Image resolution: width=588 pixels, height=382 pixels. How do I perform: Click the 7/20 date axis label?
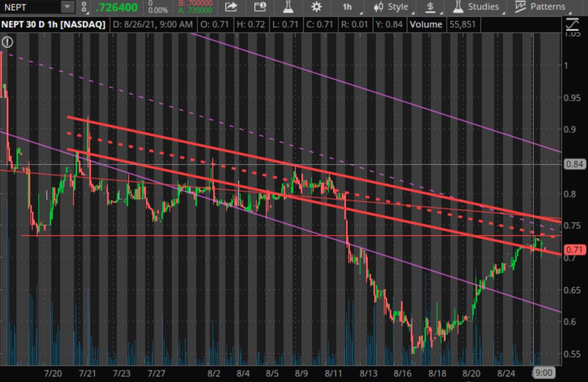point(53,373)
